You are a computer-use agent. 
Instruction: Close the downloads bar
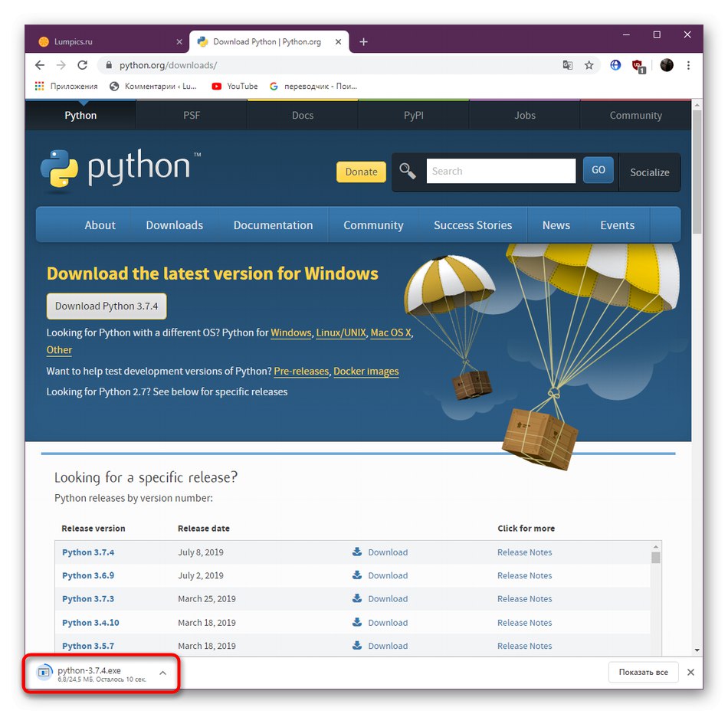pos(690,672)
